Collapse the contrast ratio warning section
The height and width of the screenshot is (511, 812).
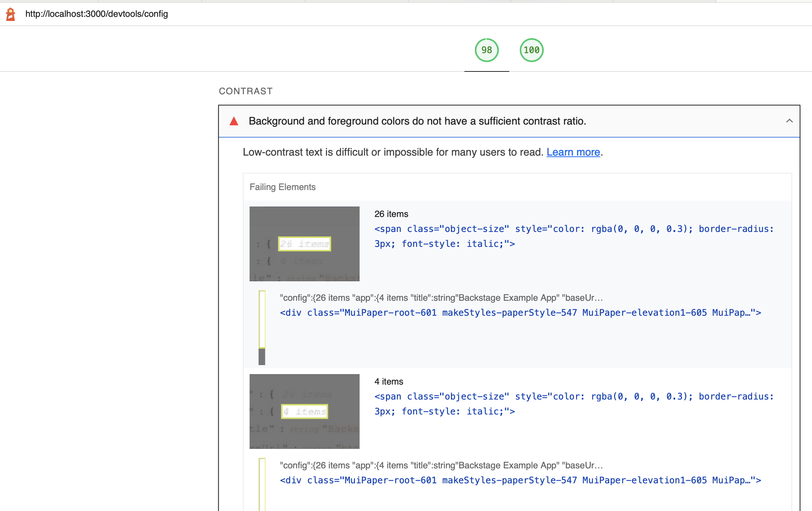click(790, 121)
